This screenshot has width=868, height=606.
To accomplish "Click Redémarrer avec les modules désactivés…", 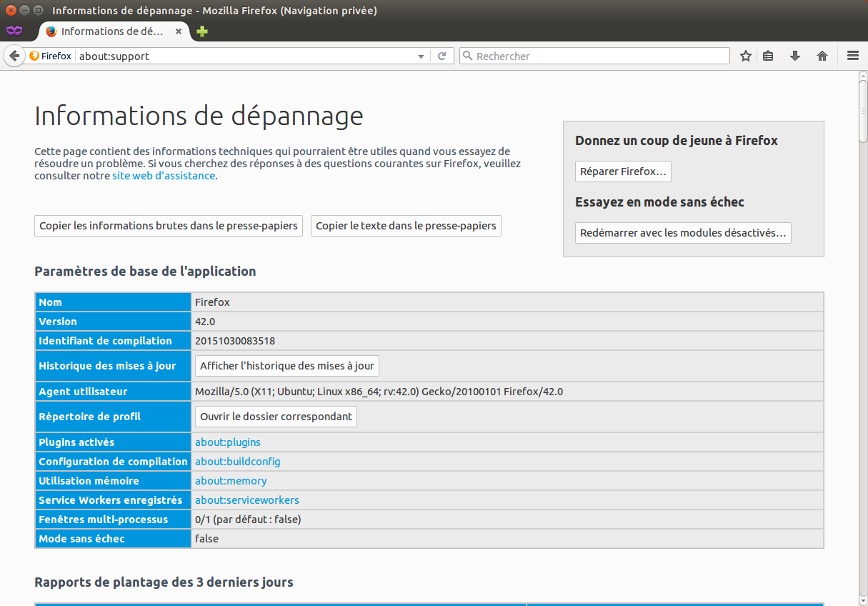I will (x=683, y=233).
